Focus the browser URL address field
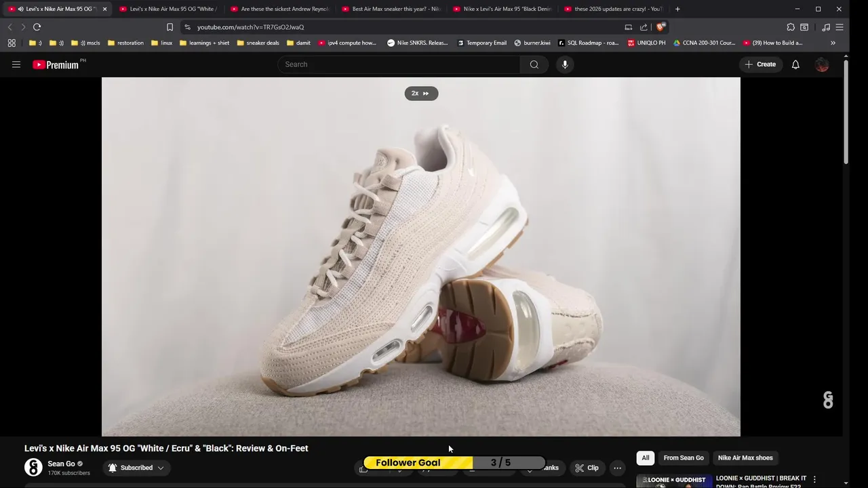 click(407, 27)
